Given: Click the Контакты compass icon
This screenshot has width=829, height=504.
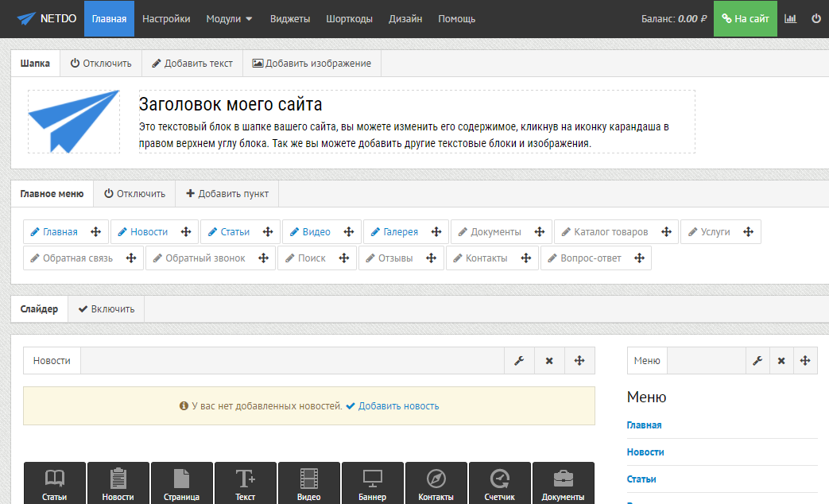Looking at the screenshot, I should pyautogui.click(x=436, y=478).
